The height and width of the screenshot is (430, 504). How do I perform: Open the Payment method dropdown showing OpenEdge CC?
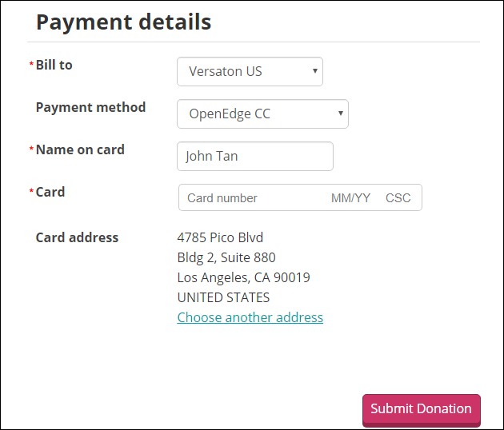pyautogui.click(x=262, y=114)
